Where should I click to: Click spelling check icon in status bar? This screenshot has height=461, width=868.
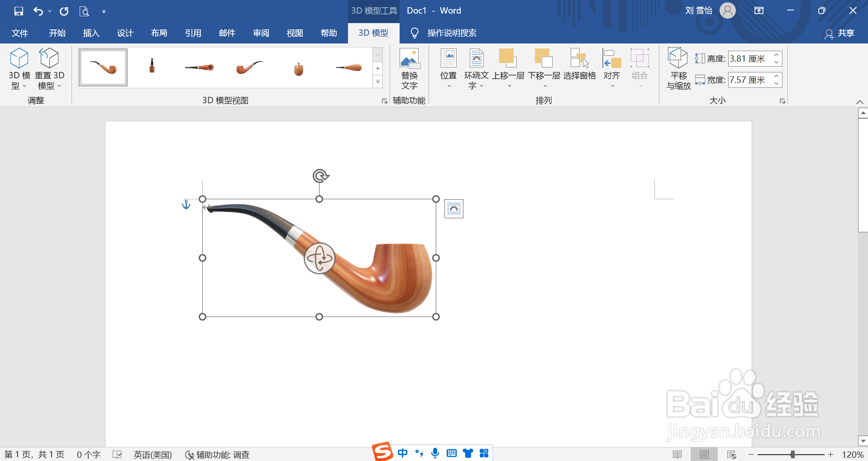[117, 454]
